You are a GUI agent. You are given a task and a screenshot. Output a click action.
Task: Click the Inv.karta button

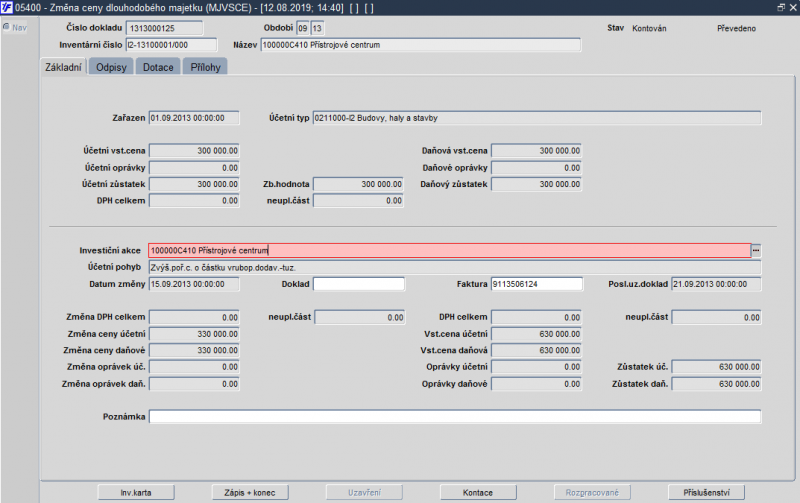point(136,492)
